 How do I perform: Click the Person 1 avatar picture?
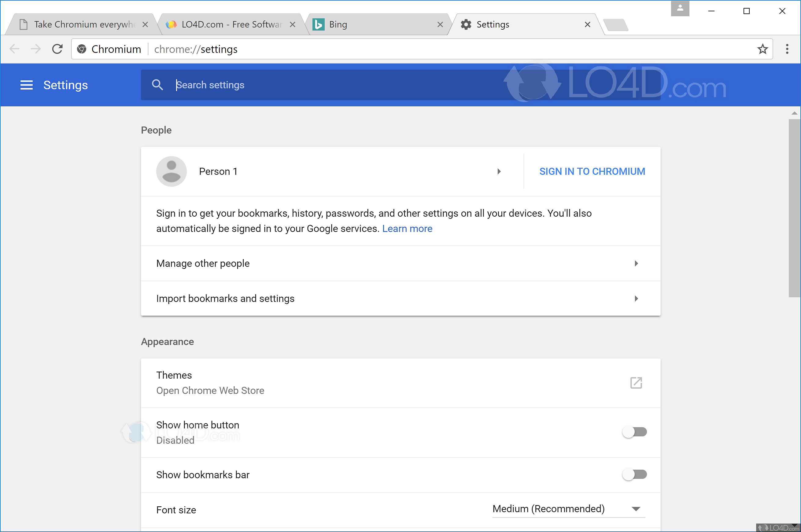(x=172, y=171)
